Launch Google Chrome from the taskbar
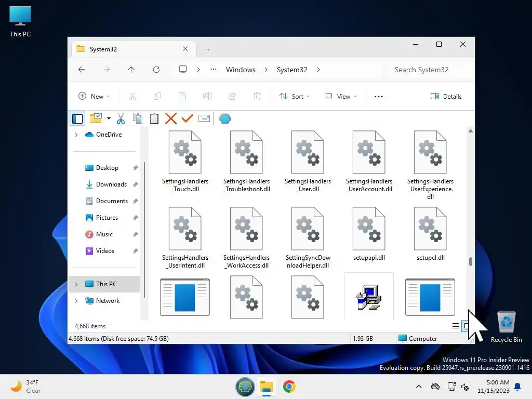This screenshot has height=399, width=532. click(x=289, y=387)
